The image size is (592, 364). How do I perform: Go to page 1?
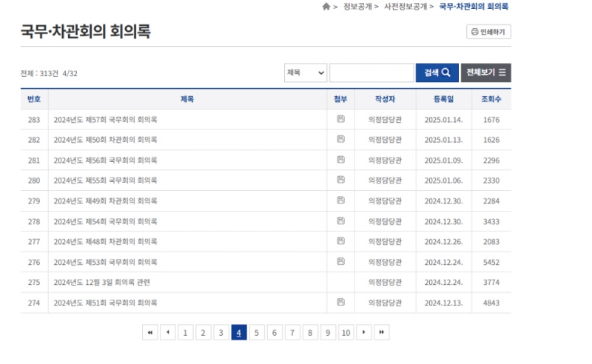click(x=186, y=332)
